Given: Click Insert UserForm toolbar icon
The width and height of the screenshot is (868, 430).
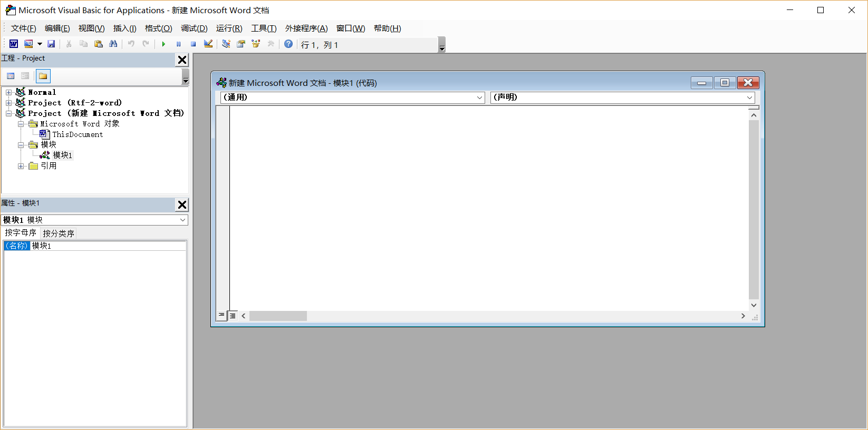Looking at the screenshot, I should 28,44.
